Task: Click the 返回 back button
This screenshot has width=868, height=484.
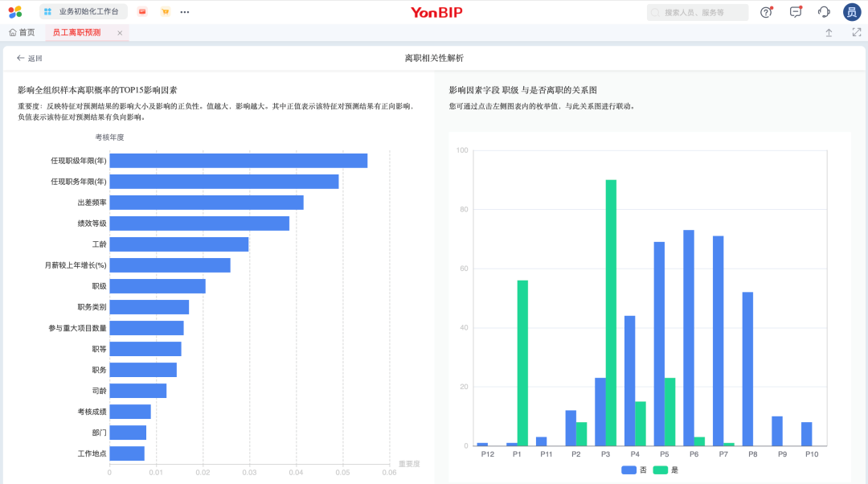Action: [x=30, y=58]
